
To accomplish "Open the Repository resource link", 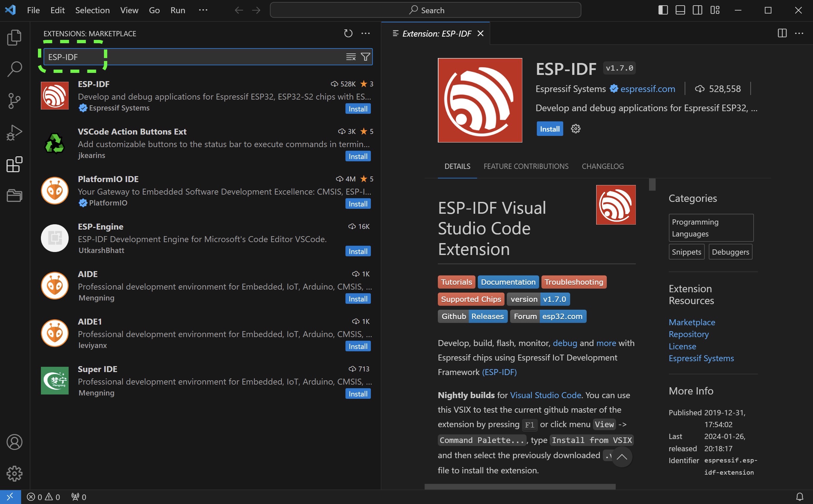I will coord(688,334).
